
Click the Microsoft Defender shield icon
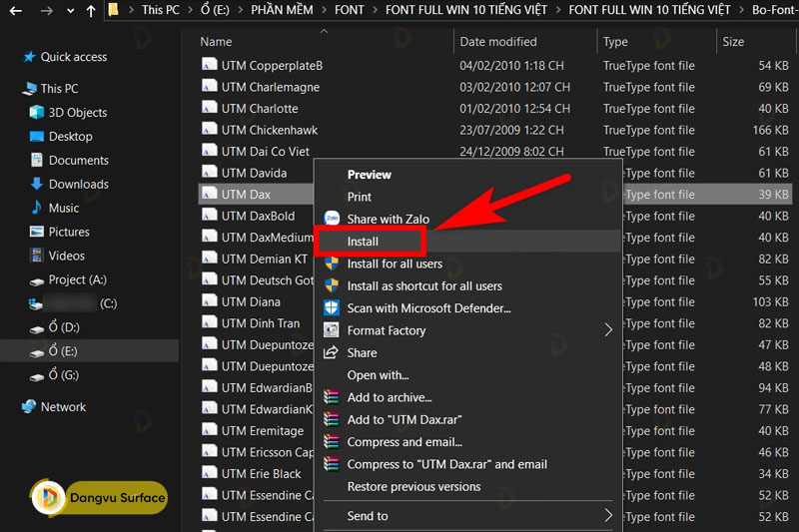point(332,308)
